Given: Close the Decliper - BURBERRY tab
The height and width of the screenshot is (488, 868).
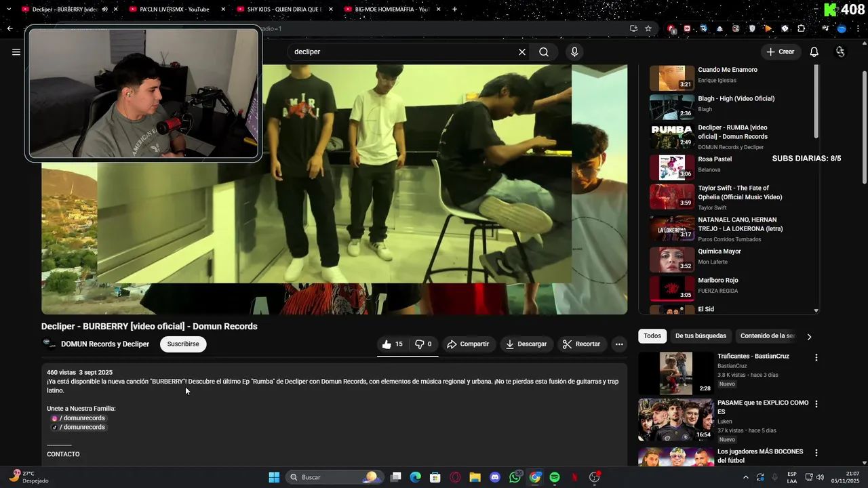Looking at the screenshot, I should [116, 9].
